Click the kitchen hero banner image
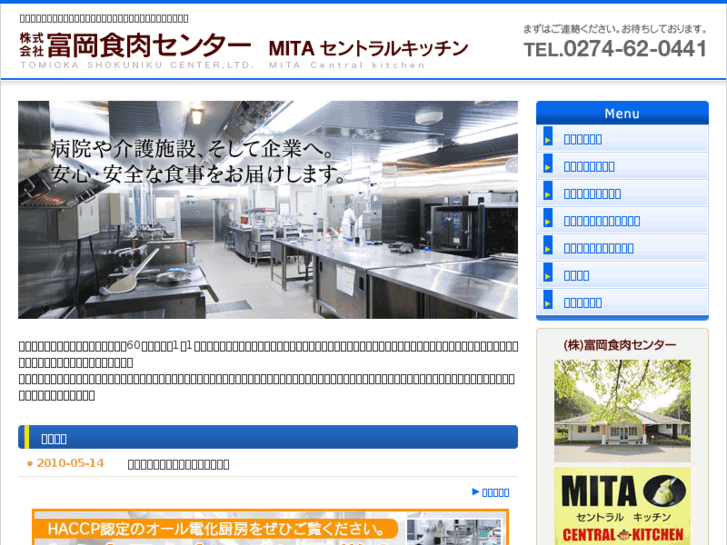This screenshot has width=727, height=545. pos(268,210)
